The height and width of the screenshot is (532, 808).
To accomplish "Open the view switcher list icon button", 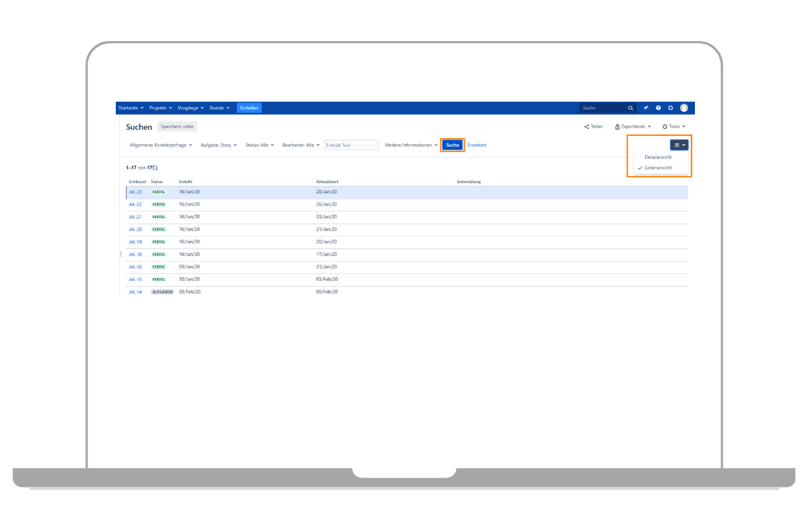I will 679,145.
